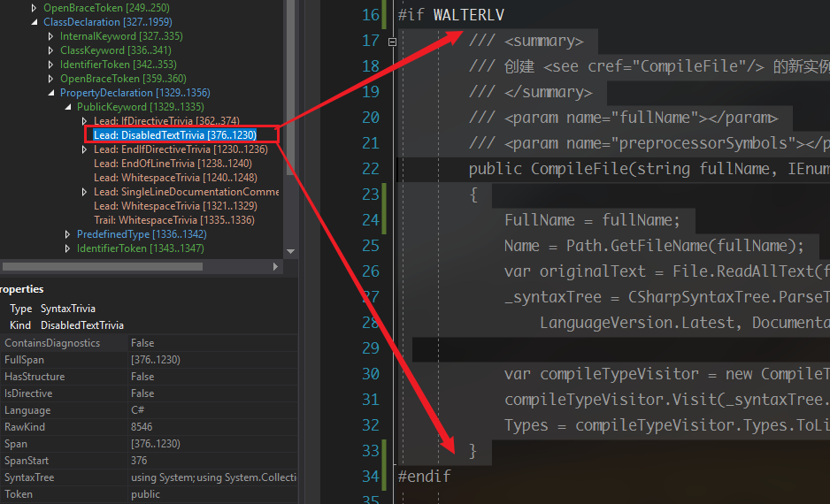The image size is (830, 504).
Task: Click the Name = Path.GetFileName line
Action: 654,246
